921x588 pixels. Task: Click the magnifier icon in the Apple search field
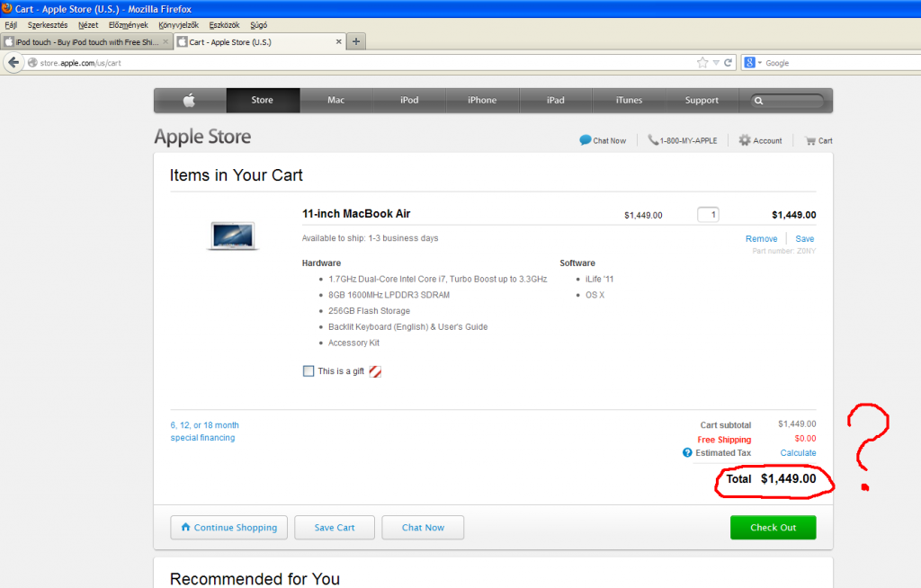759,101
